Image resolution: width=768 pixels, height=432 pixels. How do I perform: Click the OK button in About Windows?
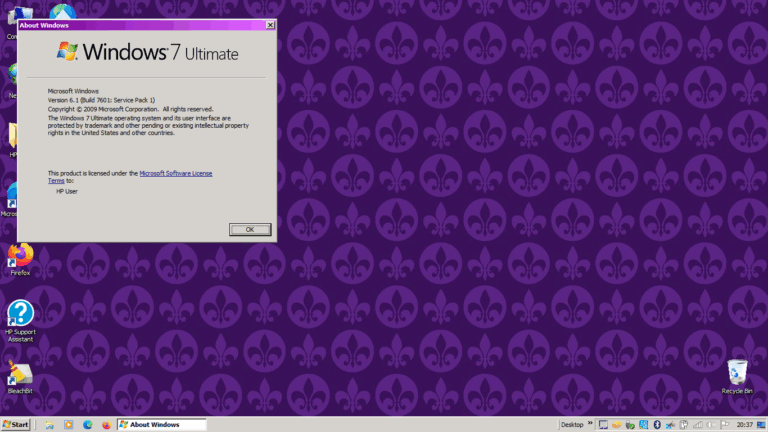pos(250,229)
